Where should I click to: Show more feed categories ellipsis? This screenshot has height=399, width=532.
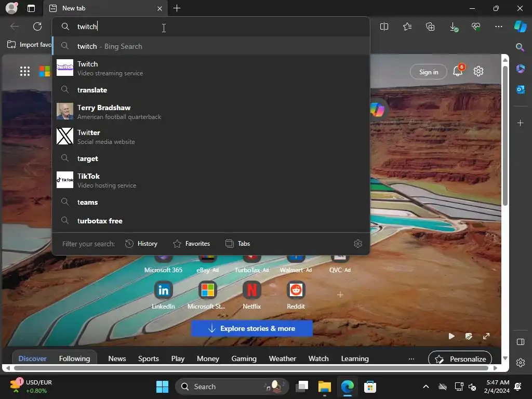(x=411, y=358)
